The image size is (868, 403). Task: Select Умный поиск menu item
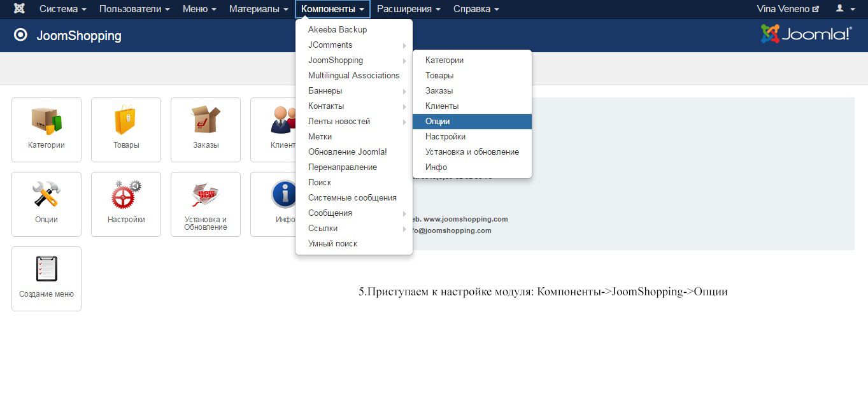(354, 244)
